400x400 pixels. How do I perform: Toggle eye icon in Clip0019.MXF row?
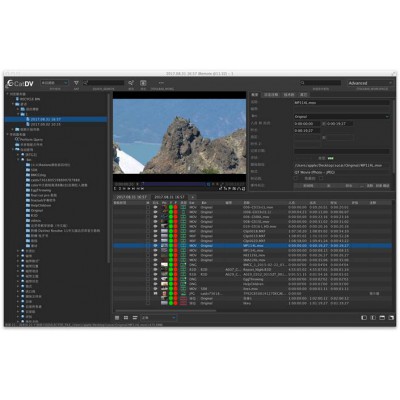[x=155, y=236]
